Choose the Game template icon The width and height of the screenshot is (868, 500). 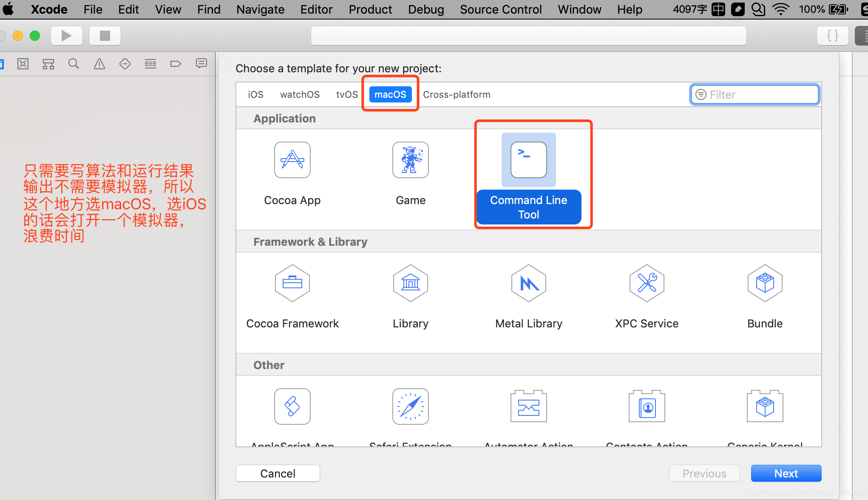click(x=410, y=160)
